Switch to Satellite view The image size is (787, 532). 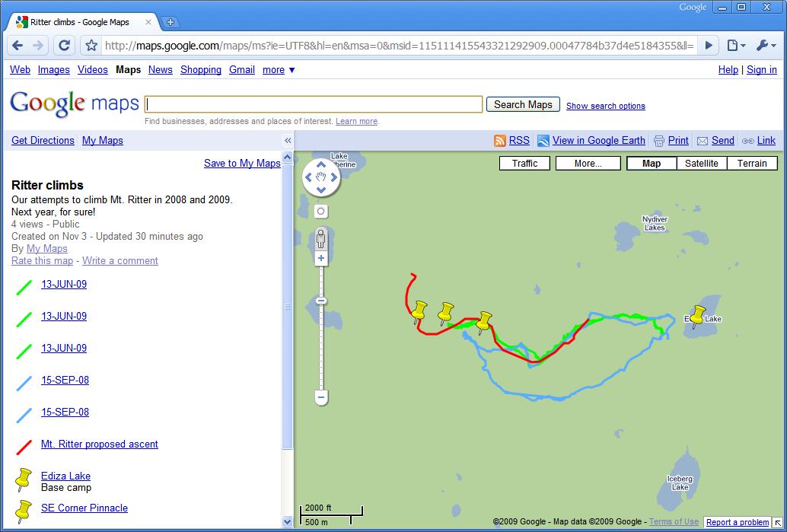pos(702,163)
